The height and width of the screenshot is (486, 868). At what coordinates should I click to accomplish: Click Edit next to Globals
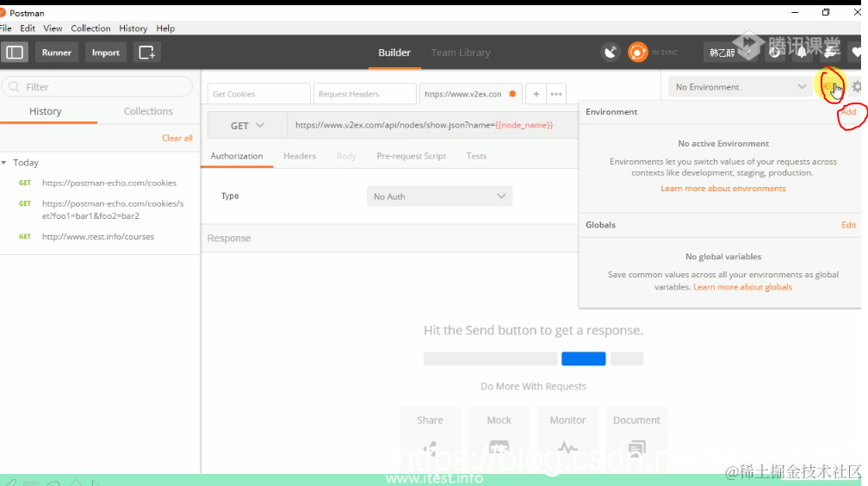click(849, 225)
